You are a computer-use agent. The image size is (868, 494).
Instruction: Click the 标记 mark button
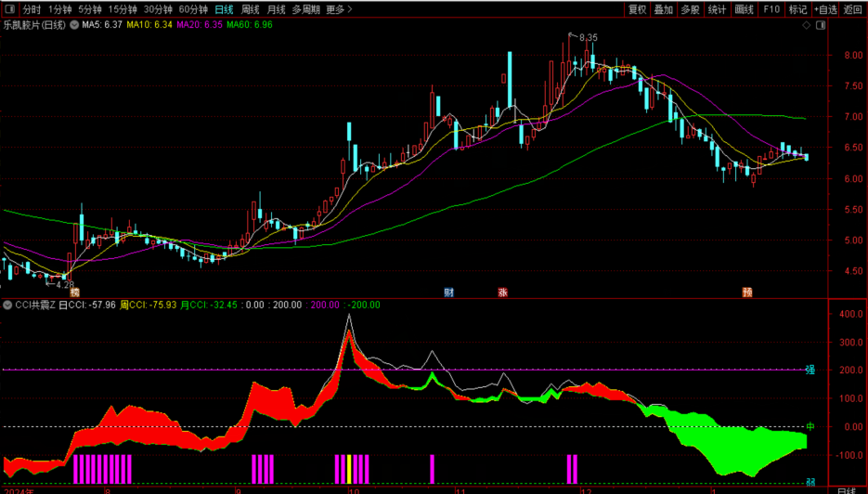797,9
